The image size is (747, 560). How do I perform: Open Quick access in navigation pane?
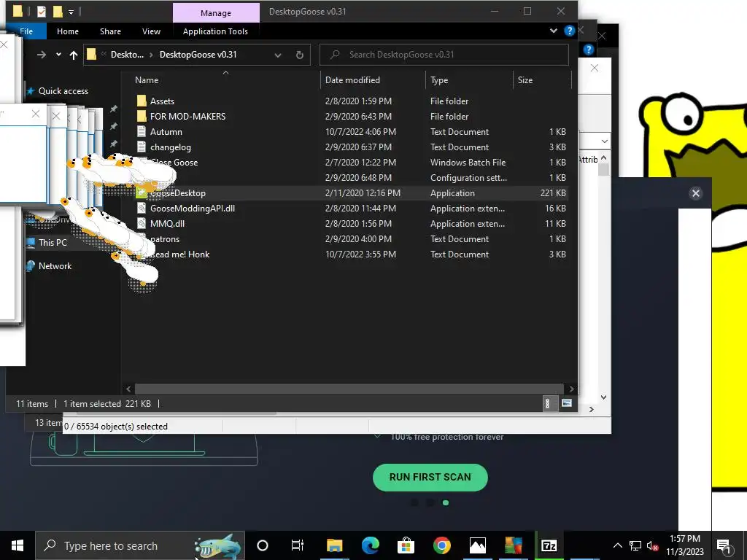[63, 91]
